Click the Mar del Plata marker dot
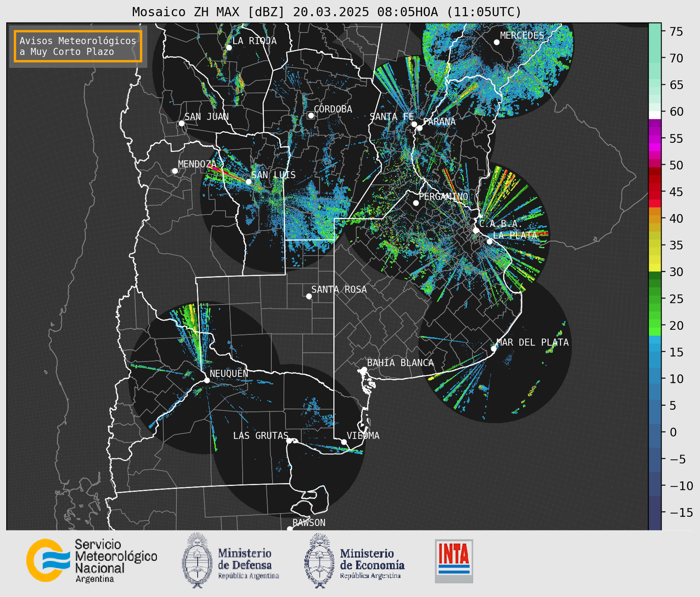The image size is (700, 597). [494, 349]
